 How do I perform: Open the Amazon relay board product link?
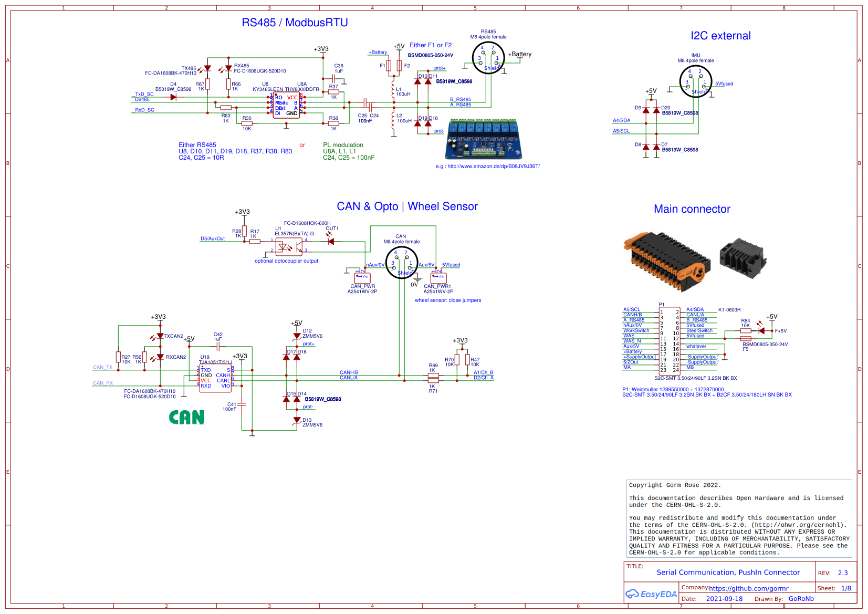pos(487,166)
